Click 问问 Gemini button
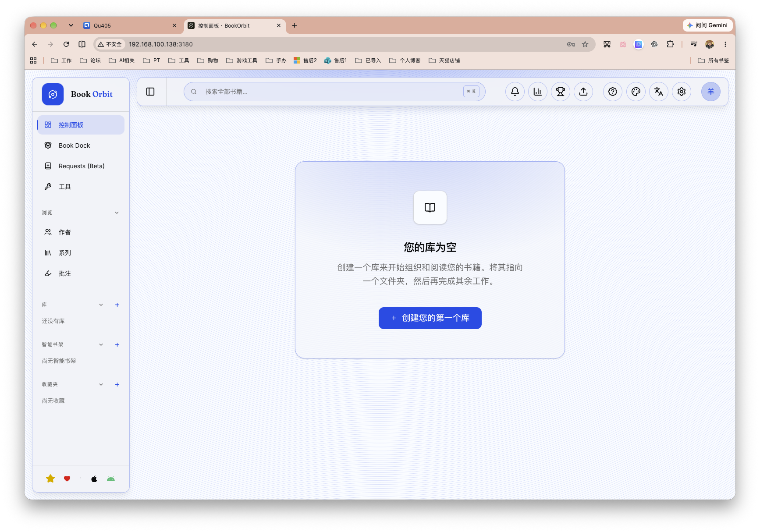The image size is (760, 532). click(x=707, y=25)
